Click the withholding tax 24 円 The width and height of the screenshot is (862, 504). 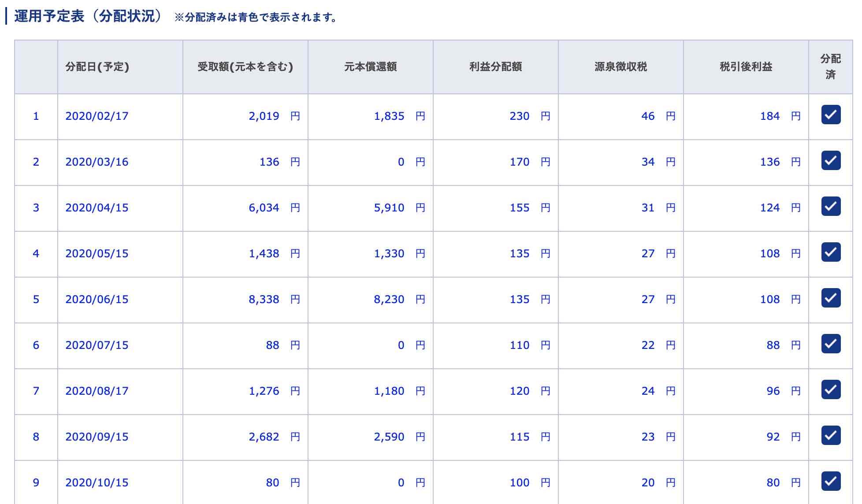658,391
